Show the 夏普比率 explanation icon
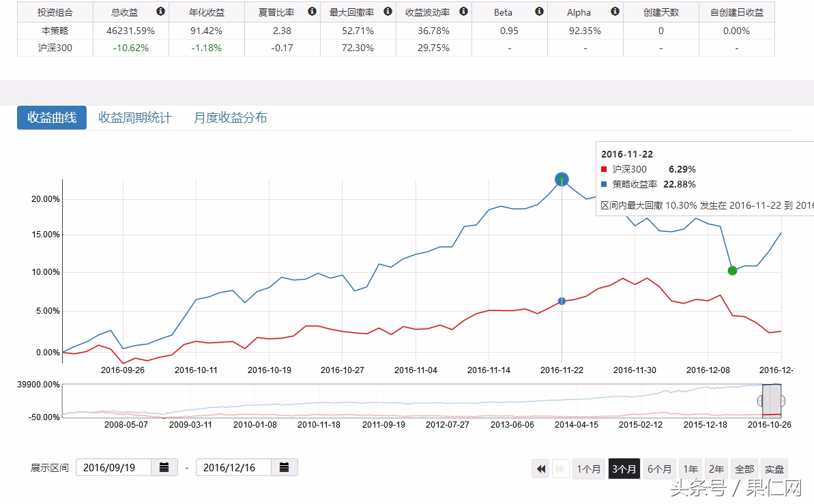This screenshot has width=814, height=504. (x=312, y=11)
